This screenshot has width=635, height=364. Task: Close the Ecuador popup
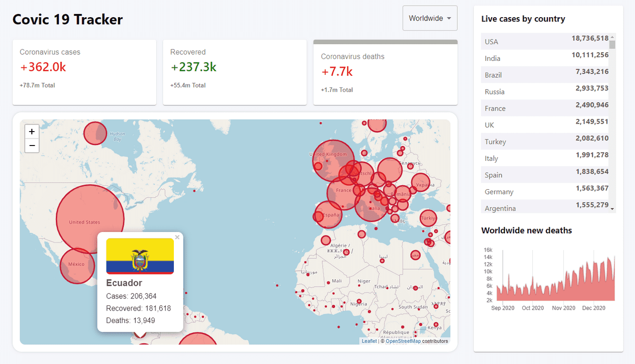point(177,238)
